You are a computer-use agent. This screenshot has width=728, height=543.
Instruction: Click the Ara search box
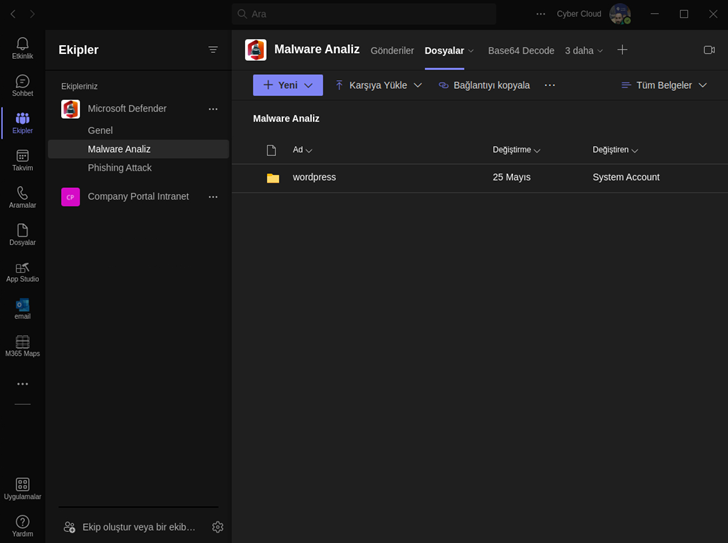click(x=364, y=14)
